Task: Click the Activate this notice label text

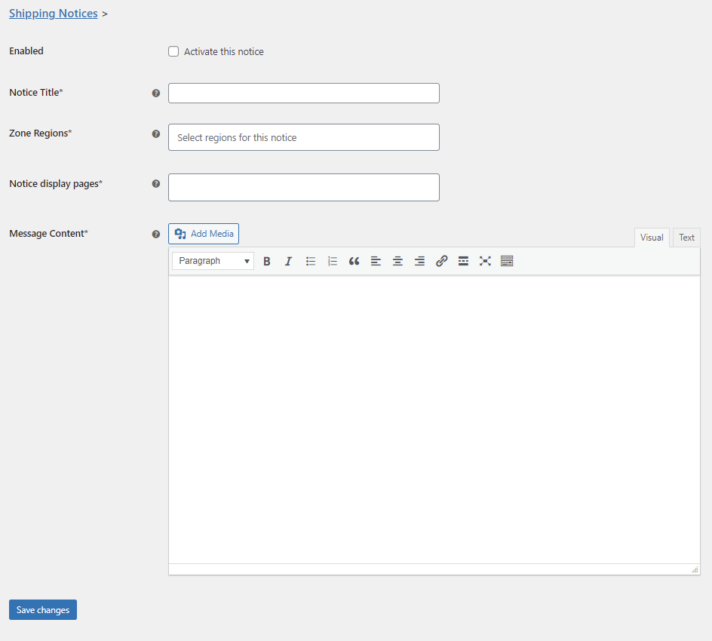Action: 224,52
